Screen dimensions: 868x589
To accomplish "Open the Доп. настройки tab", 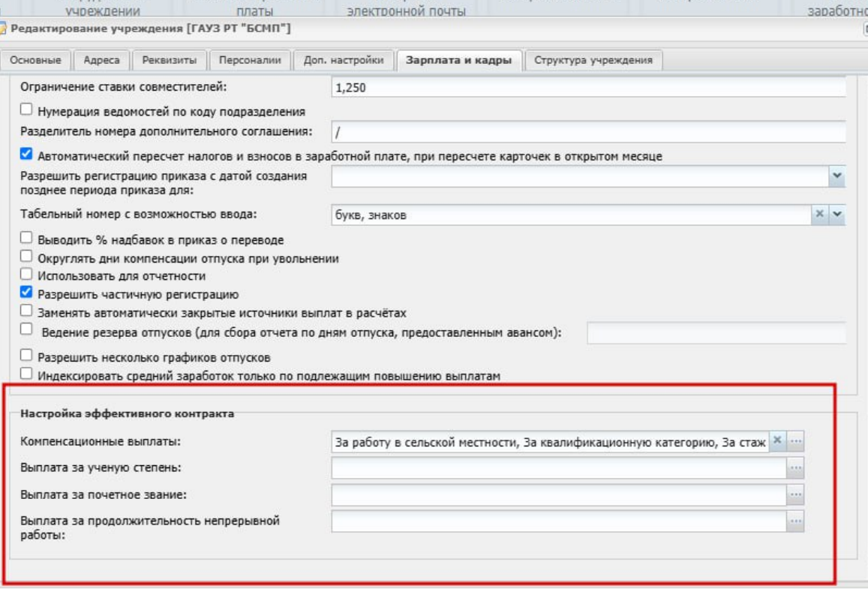I will click(343, 60).
